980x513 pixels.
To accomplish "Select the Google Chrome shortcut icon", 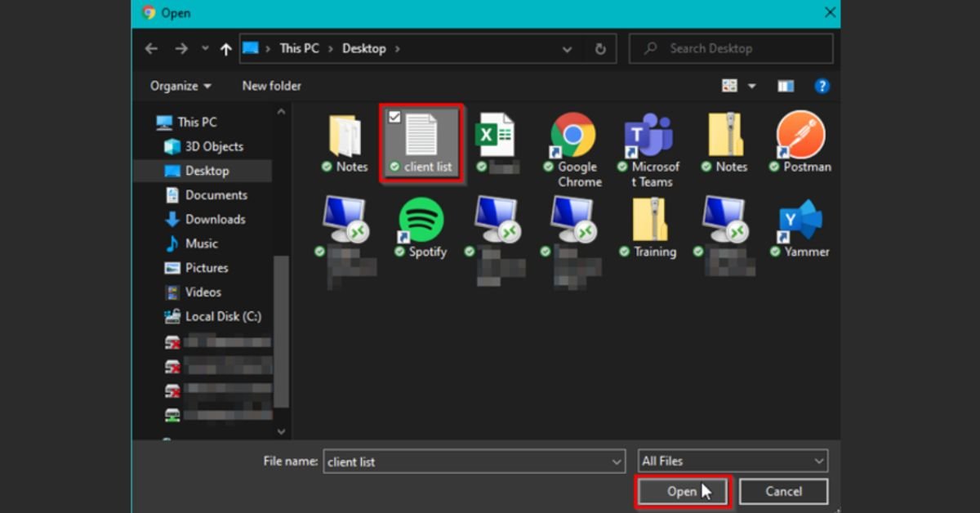I will (x=573, y=135).
